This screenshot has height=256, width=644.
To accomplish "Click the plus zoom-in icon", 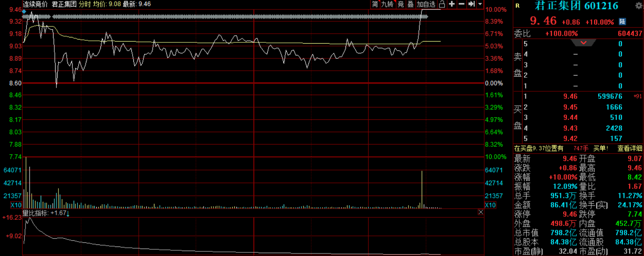I will (x=452, y=4).
